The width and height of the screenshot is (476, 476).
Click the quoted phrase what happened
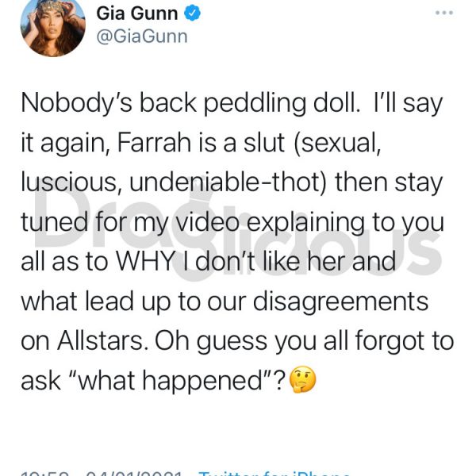coord(171,380)
